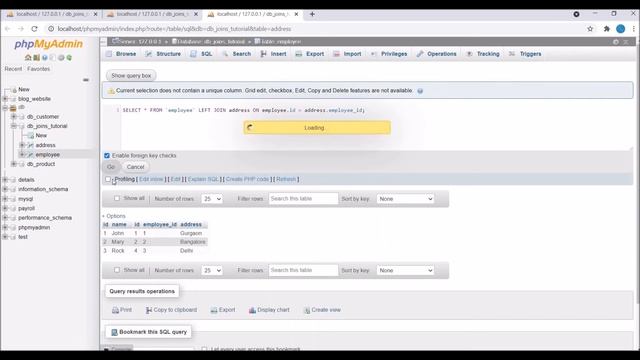The width and height of the screenshot is (640, 360).
Task: Click the Options link above results table
Action: point(114,216)
